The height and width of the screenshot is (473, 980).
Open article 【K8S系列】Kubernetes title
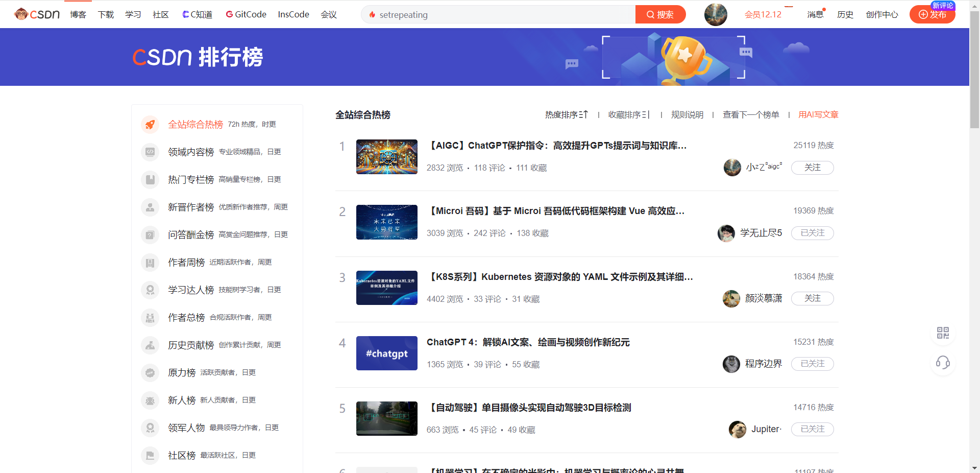coord(559,277)
